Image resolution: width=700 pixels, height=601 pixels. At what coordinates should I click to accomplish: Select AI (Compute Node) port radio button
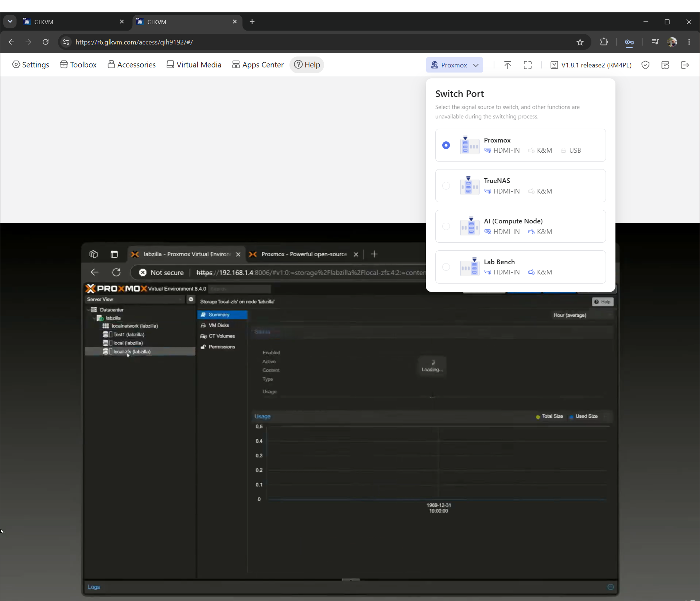click(446, 226)
